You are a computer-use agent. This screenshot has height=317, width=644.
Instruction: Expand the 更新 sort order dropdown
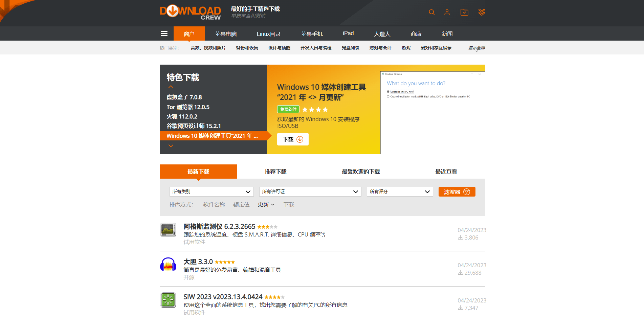click(x=266, y=204)
